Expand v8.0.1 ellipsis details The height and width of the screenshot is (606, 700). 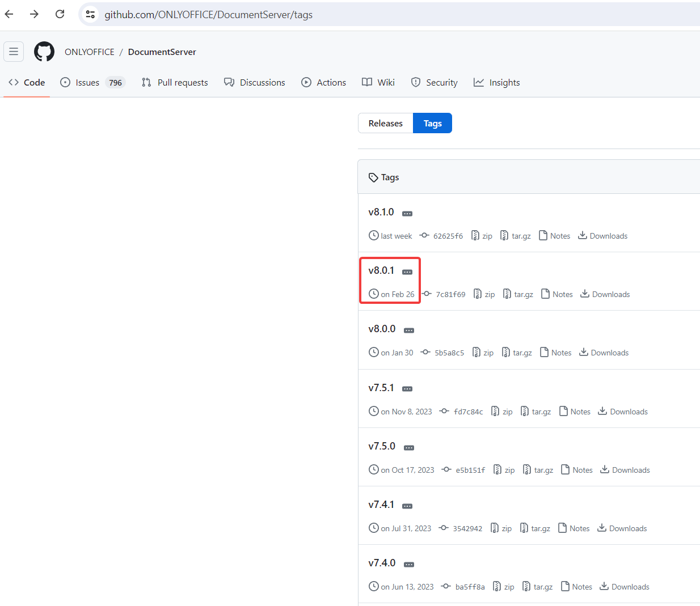point(407,272)
